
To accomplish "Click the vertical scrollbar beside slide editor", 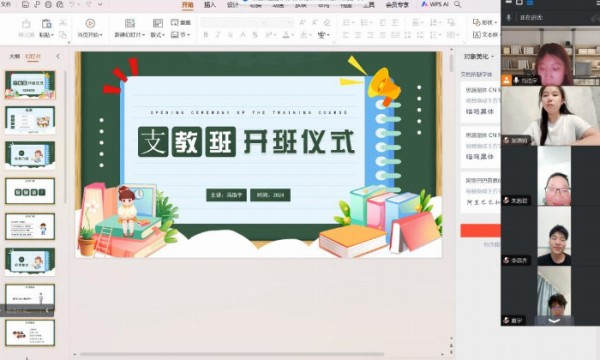I will pos(451,62).
